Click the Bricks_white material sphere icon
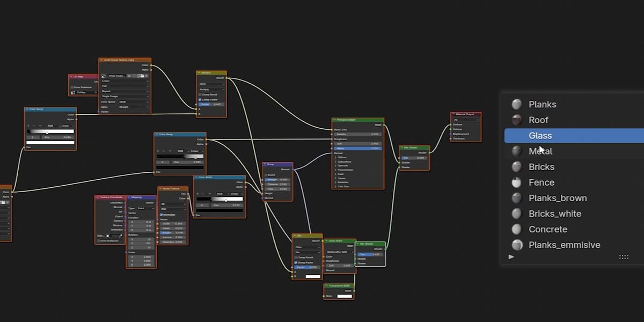This screenshot has width=644, height=322. (x=516, y=214)
